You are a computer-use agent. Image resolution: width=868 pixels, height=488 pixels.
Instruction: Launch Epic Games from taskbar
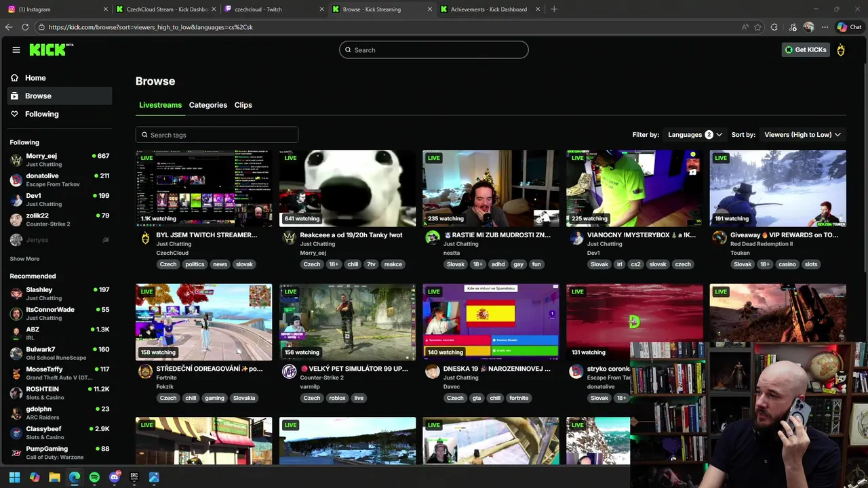point(134,477)
